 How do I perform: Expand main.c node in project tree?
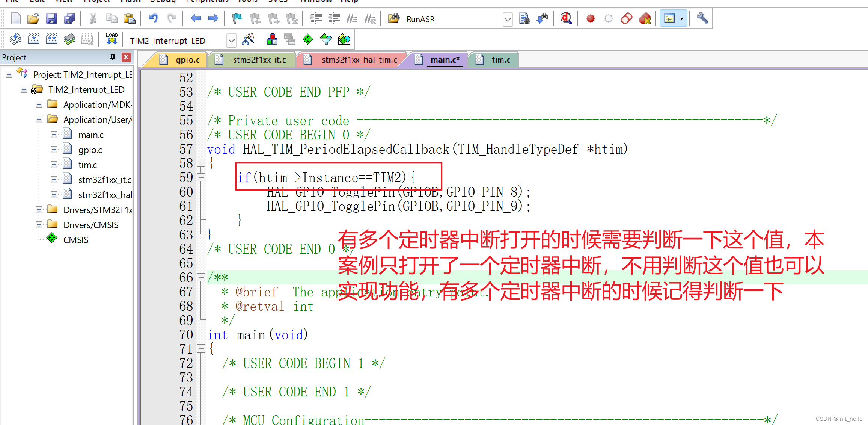pos(54,135)
